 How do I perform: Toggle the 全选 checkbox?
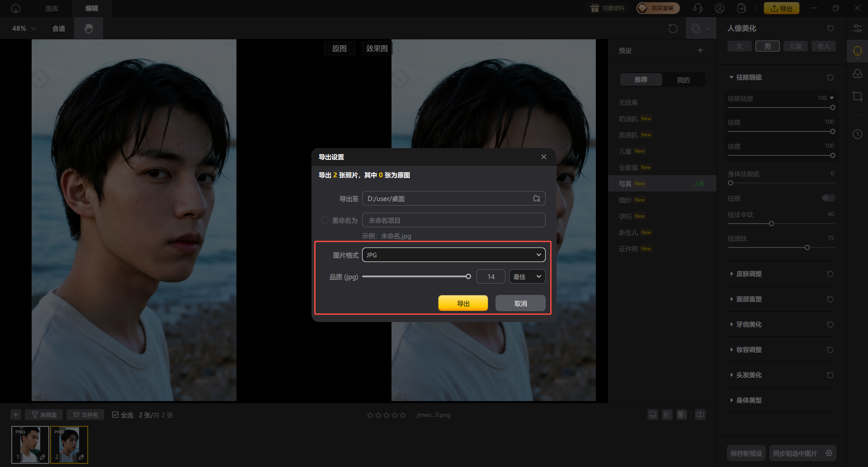point(115,415)
